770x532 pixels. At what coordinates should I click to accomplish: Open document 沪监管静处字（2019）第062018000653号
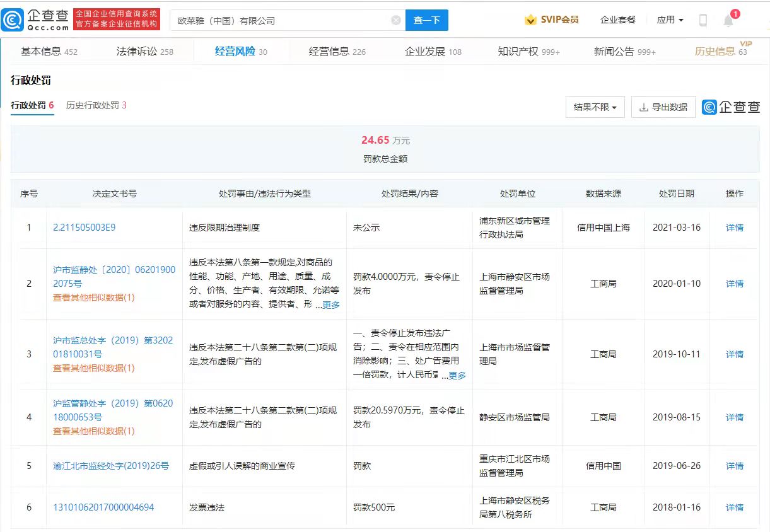click(x=113, y=410)
